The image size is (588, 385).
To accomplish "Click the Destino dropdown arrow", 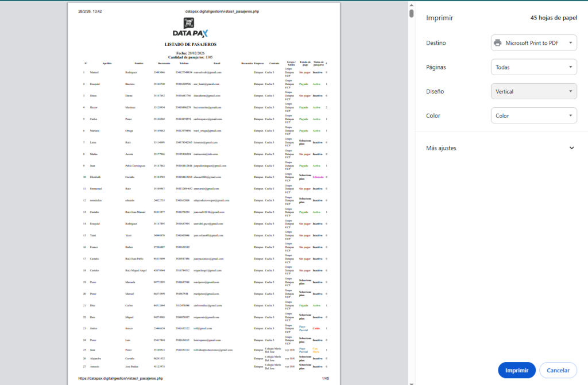I will click(x=570, y=43).
